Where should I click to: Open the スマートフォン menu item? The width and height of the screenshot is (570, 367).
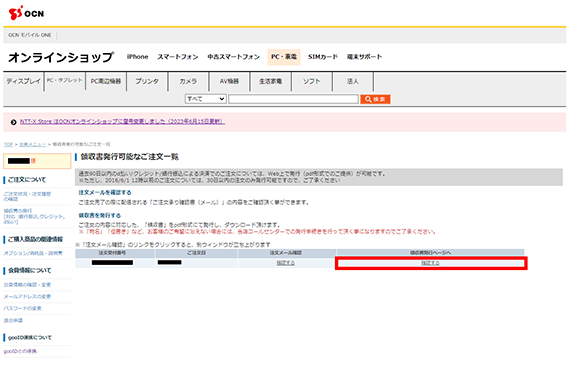coord(178,57)
